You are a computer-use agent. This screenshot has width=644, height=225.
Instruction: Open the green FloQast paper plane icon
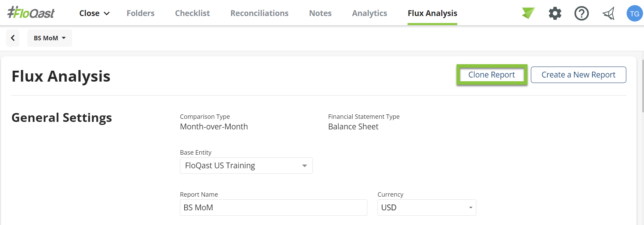[x=528, y=13]
